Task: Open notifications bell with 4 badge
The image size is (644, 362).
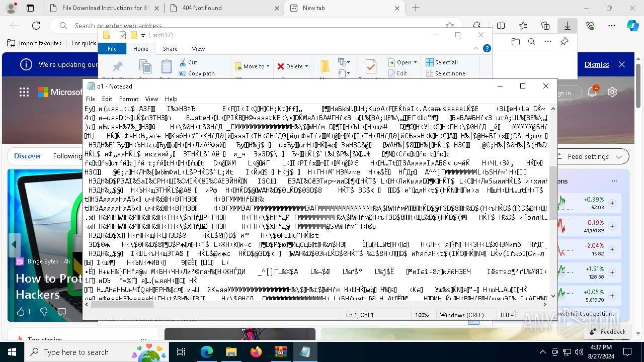Action: click(593, 92)
